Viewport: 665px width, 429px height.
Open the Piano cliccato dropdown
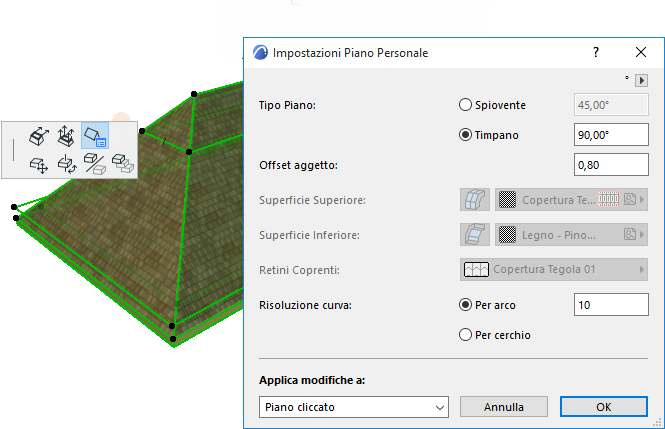pos(354,407)
